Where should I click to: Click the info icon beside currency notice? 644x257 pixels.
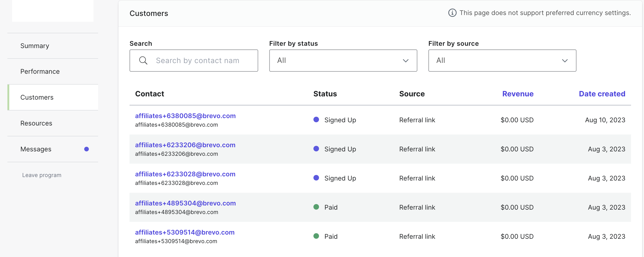pyautogui.click(x=452, y=13)
